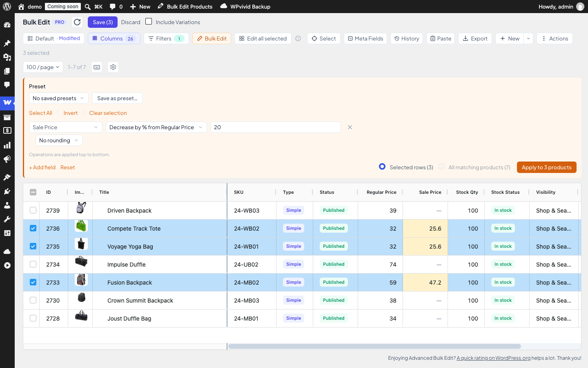The width and height of the screenshot is (588, 368).
Task: Open the Tools wrench sidebar icon
Action: tap(7, 219)
